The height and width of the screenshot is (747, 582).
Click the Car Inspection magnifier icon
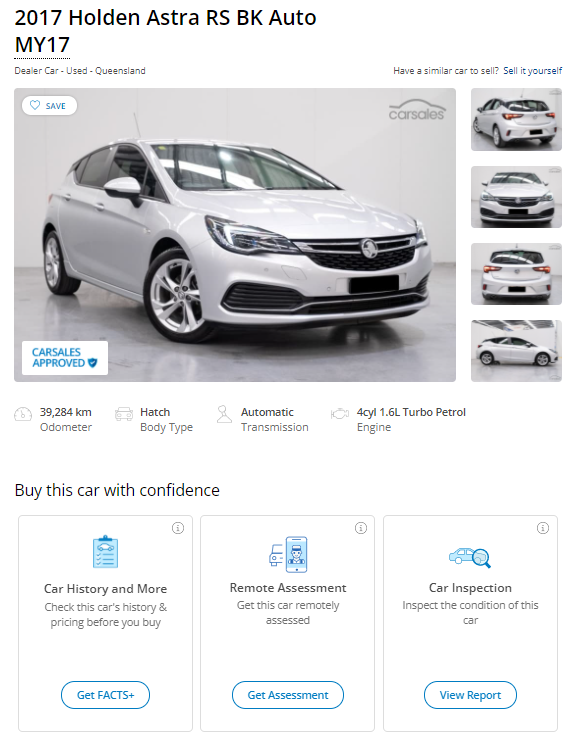470,557
